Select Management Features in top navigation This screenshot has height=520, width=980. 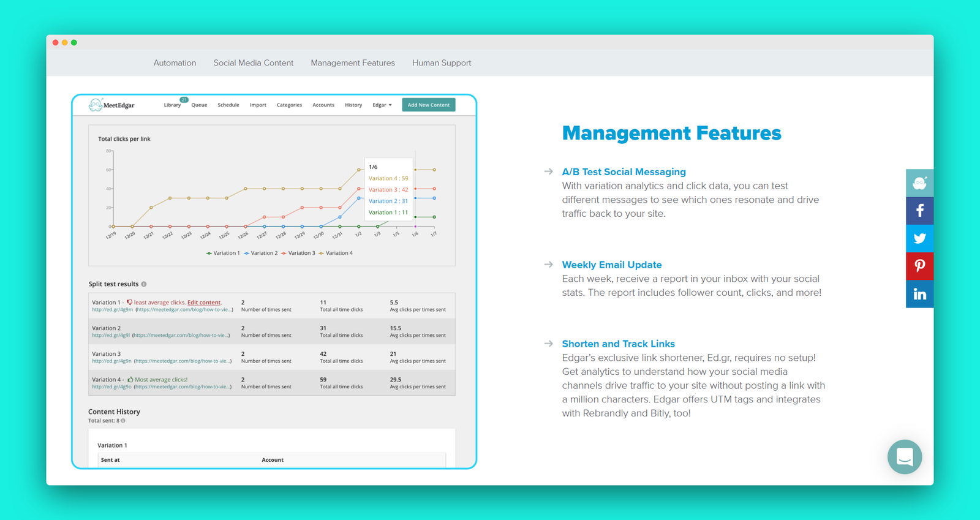point(353,63)
